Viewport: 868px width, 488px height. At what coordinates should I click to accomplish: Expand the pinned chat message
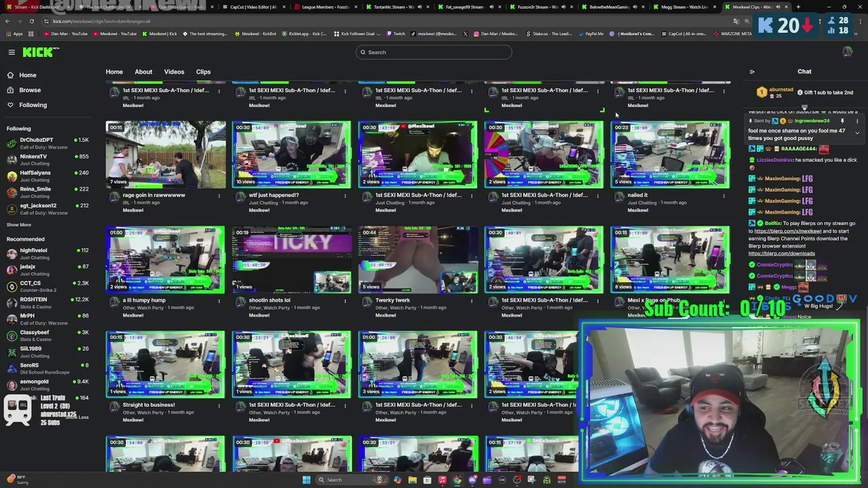(857, 133)
